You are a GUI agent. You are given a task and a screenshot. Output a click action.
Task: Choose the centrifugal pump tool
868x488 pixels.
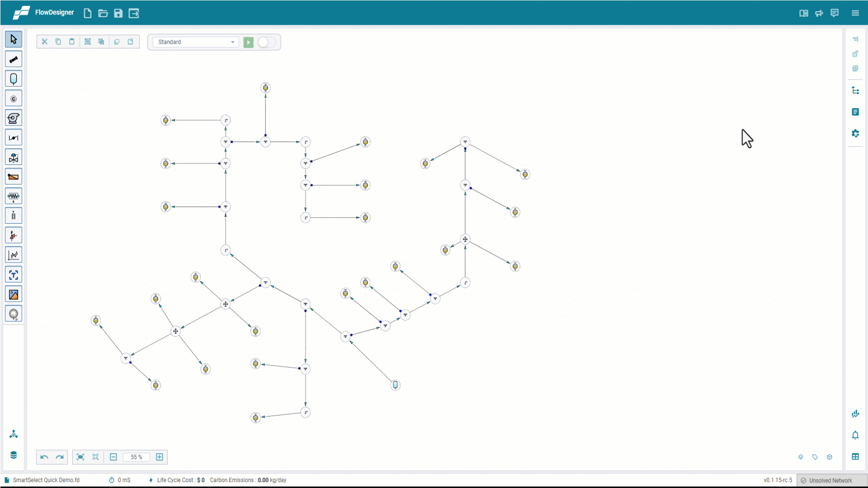pos(14,118)
